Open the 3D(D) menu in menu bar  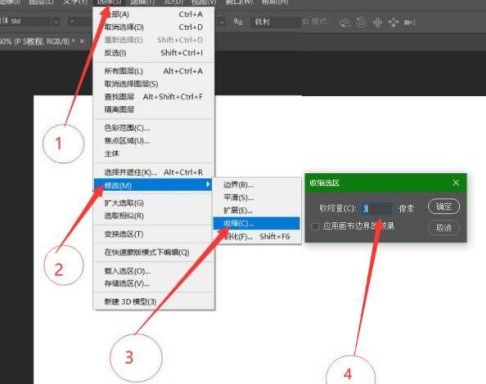click(x=173, y=2)
